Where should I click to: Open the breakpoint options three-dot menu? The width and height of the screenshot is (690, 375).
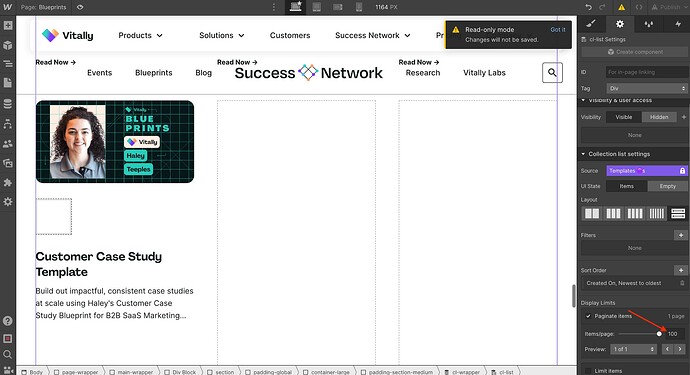pyautogui.click(x=274, y=7)
